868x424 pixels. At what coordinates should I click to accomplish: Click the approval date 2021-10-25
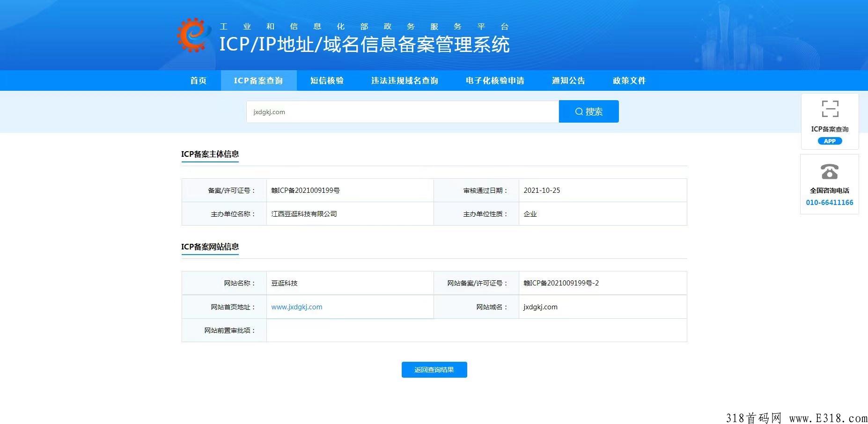click(542, 190)
